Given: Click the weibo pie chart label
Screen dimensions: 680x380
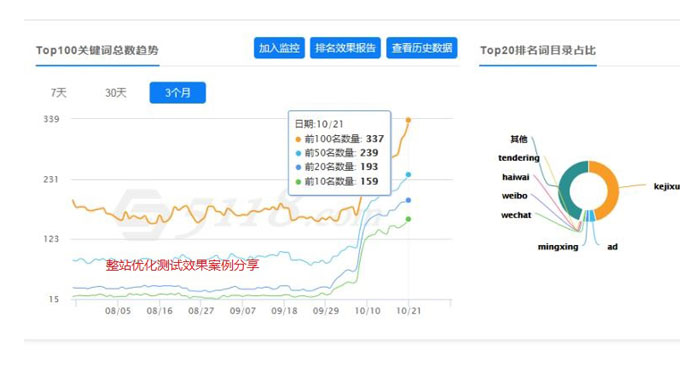Looking at the screenshot, I should tap(514, 196).
